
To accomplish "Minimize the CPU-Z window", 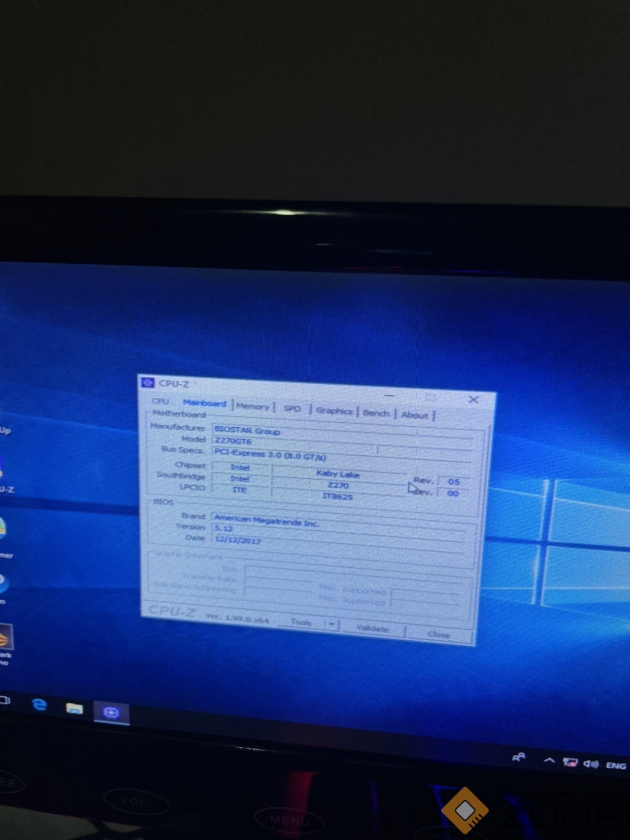I will [x=389, y=395].
